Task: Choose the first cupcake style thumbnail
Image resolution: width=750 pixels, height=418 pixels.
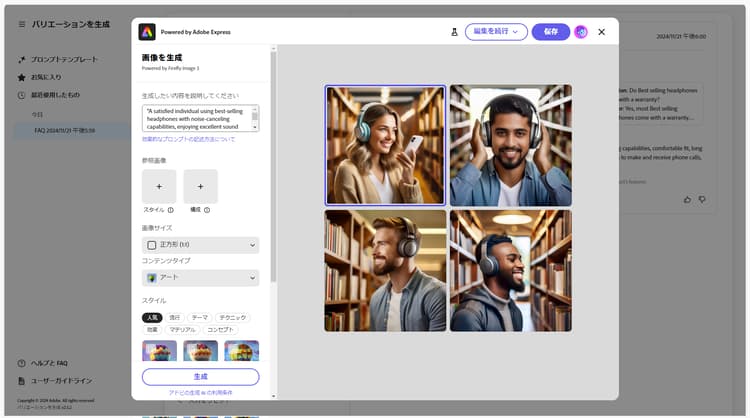Action: coord(159,351)
